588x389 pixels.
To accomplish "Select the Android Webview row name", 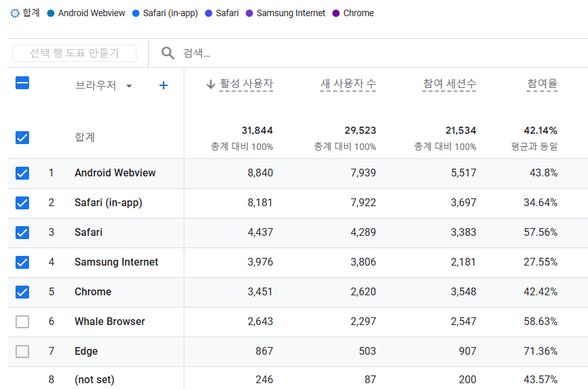I will pos(115,173).
